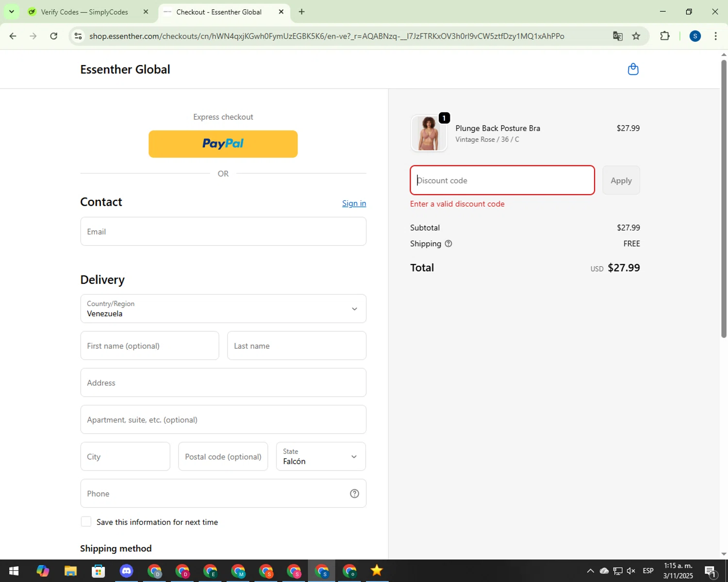Click the Enter a valid discount code error

coord(457,204)
